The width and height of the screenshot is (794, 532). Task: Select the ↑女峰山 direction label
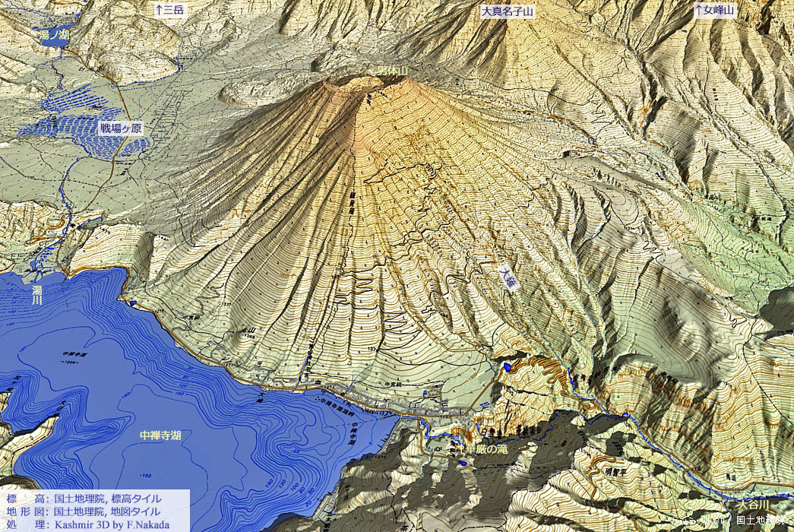point(715,11)
